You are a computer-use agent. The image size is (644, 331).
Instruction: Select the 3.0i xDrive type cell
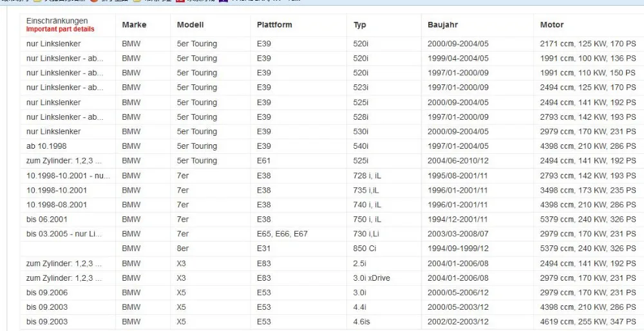coord(372,278)
